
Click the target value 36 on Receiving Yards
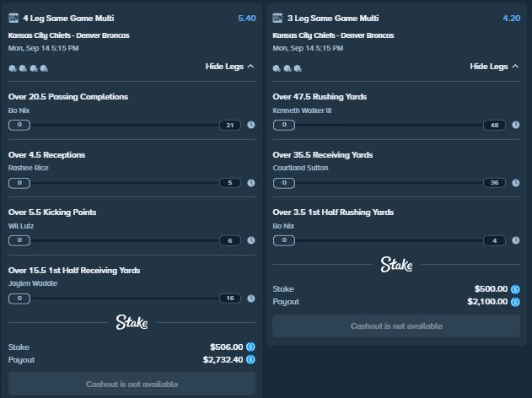click(494, 183)
